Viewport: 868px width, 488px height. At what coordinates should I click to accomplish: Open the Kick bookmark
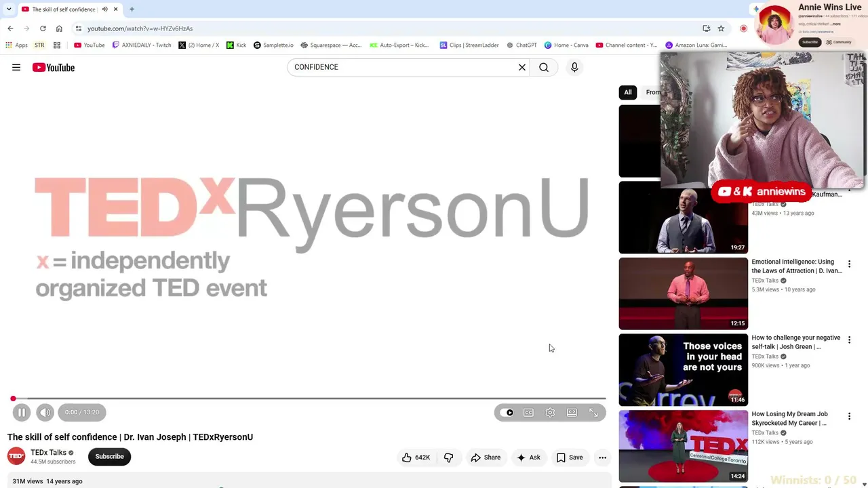coord(237,45)
